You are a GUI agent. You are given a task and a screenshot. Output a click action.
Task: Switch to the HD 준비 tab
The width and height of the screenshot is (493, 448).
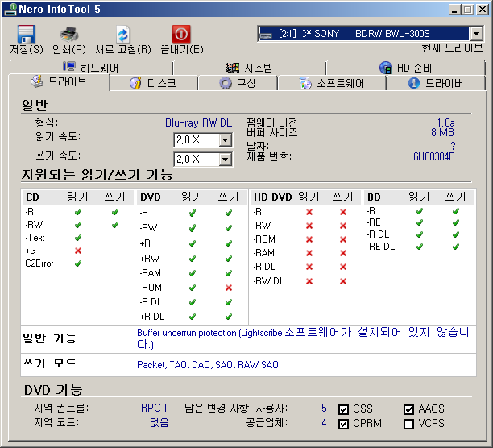(x=405, y=68)
